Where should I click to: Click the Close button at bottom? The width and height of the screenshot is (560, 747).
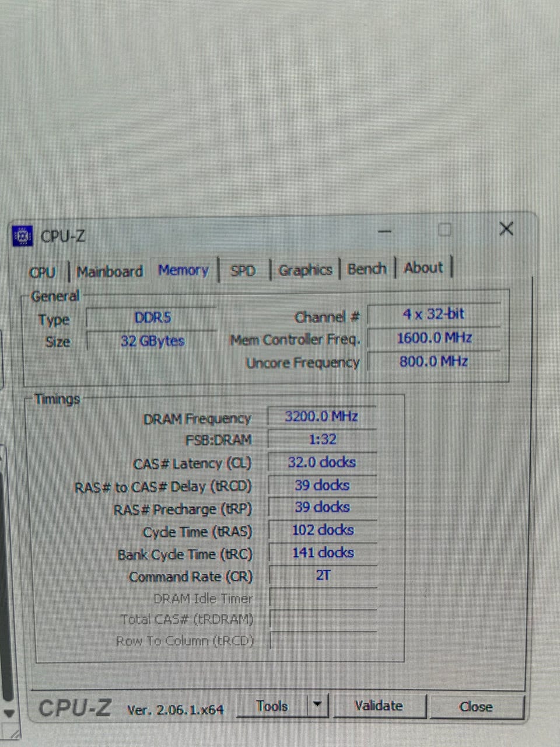[476, 707]
